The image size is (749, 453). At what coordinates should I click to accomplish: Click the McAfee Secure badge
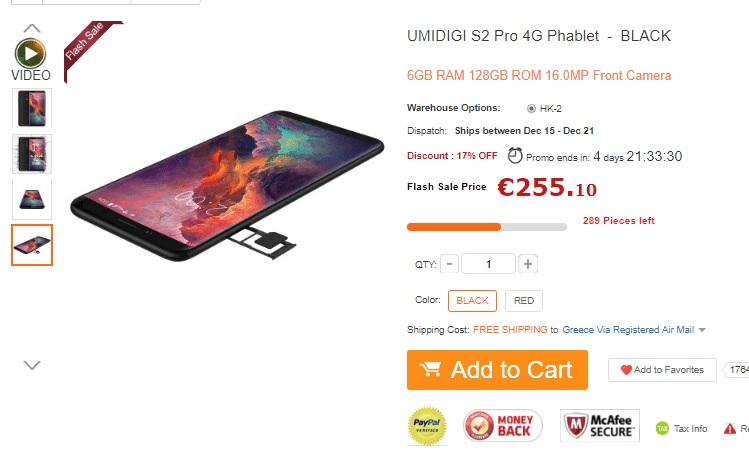pyautogui.click(x=600, y=425)
